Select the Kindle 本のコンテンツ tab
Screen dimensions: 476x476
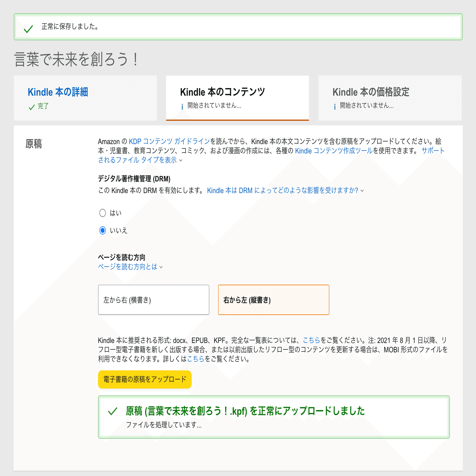223,91
